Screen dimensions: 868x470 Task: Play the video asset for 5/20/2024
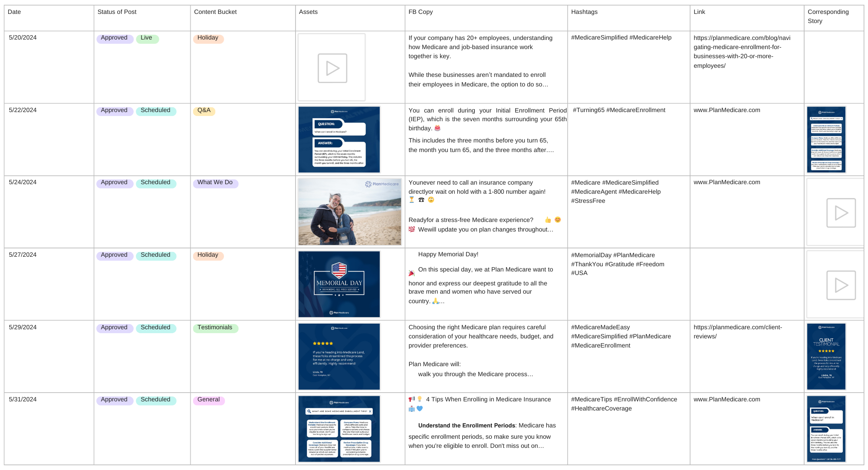click(x=332, y=68)
